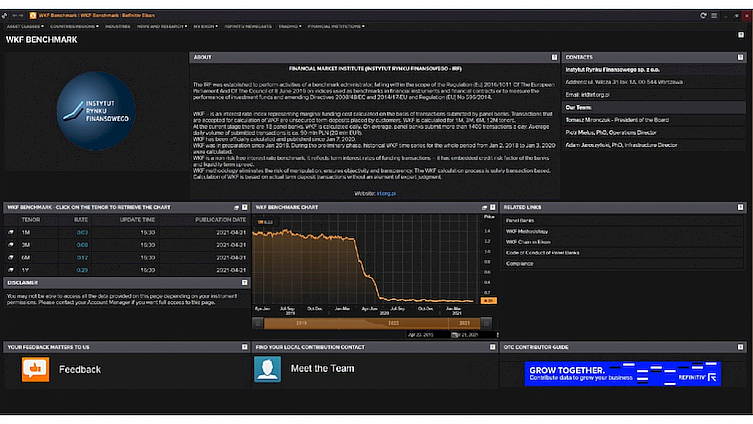Collapse the Disclaimer panel
This screenshot has height=424, width=753.
244,283
